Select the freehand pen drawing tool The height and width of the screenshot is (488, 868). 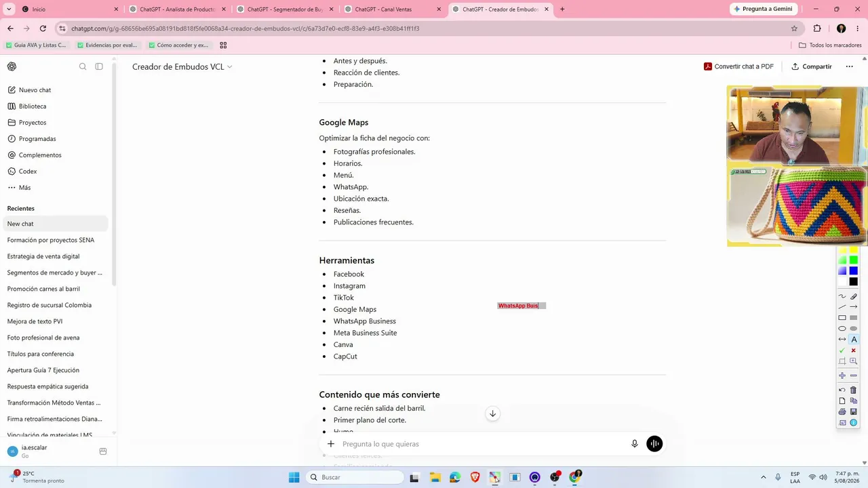[842, 296]
